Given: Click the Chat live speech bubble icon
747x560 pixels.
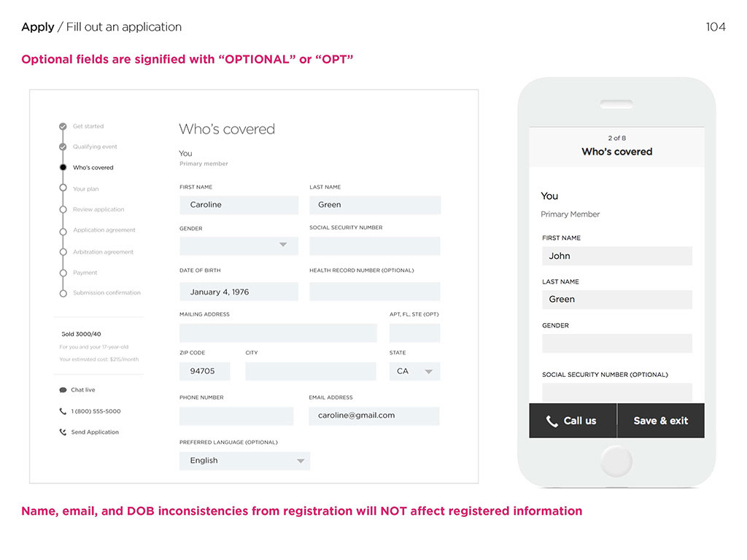Looking at the screenshot, I should [63, 390].
